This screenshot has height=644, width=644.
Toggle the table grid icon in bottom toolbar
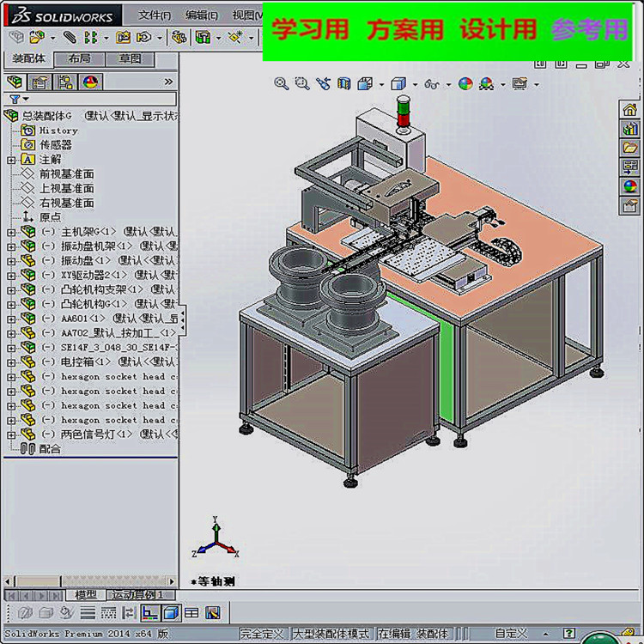pos(191,614)
